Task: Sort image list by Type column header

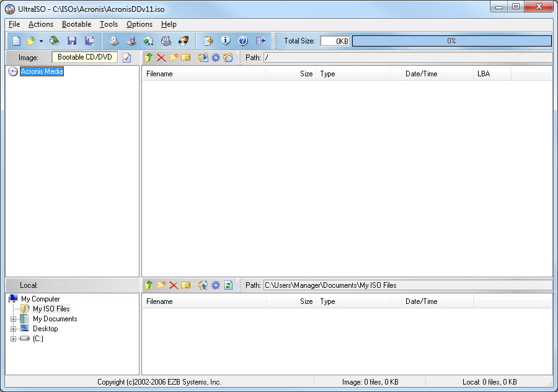Action: pos(353,74)
